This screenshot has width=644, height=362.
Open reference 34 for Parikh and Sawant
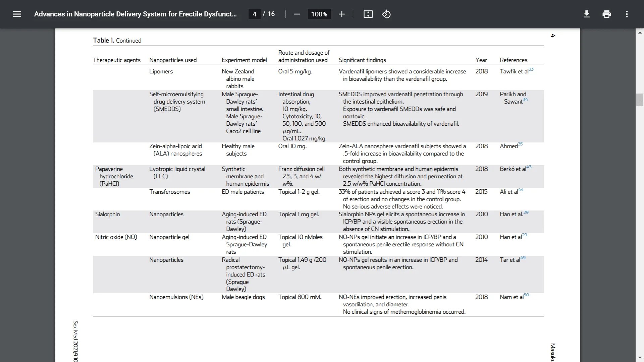coord(525,100)
